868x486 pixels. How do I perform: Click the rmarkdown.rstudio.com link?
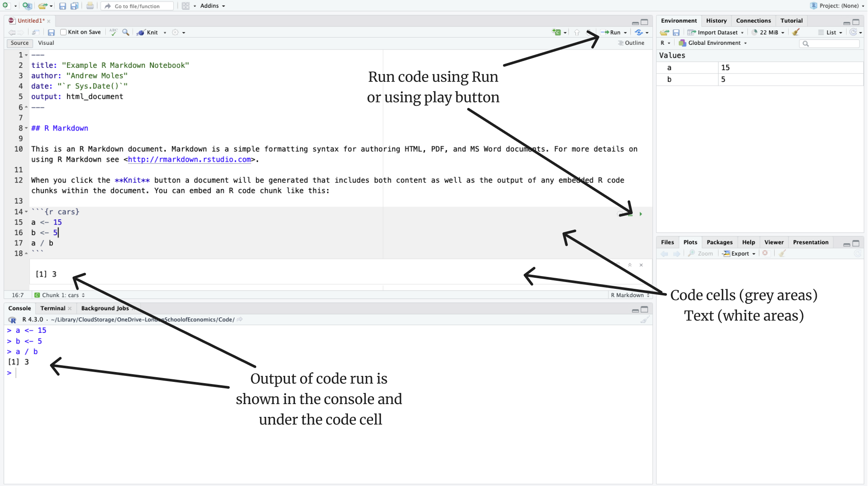189,160
